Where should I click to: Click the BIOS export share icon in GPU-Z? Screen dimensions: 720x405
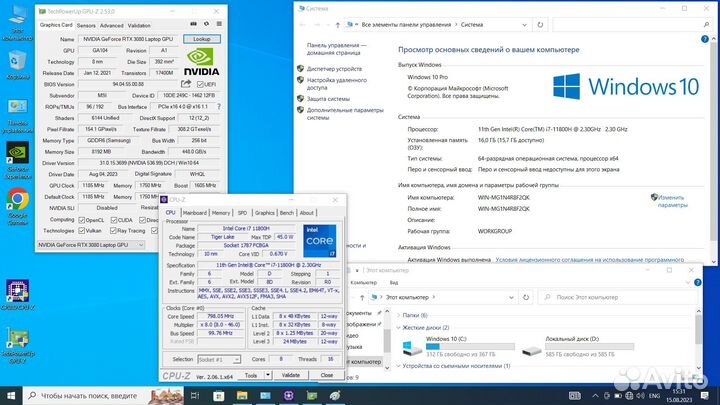186,84
